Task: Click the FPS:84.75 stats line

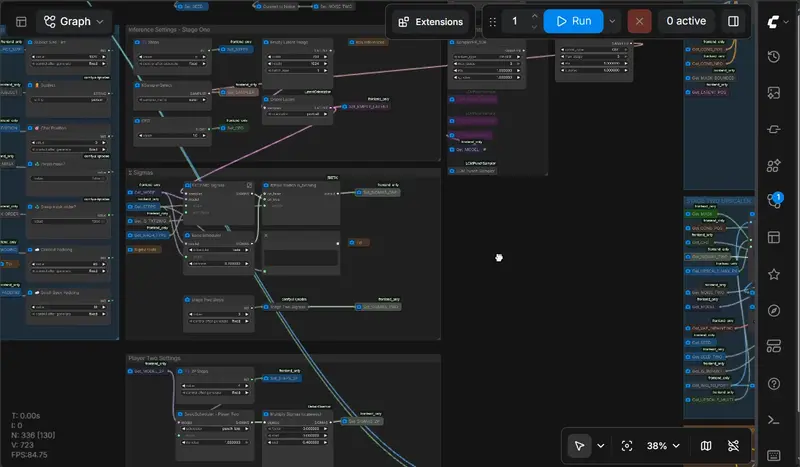Action: coord(30,455)
